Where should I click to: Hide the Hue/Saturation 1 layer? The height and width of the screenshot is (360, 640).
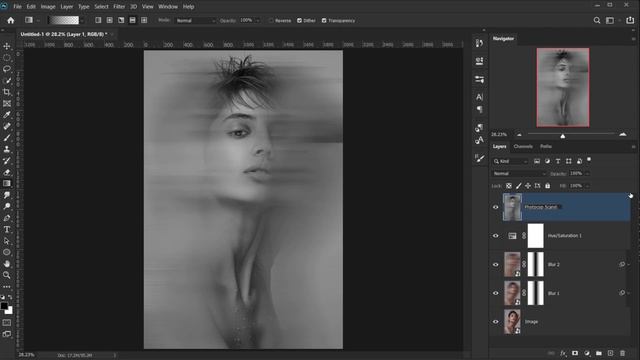496,236
